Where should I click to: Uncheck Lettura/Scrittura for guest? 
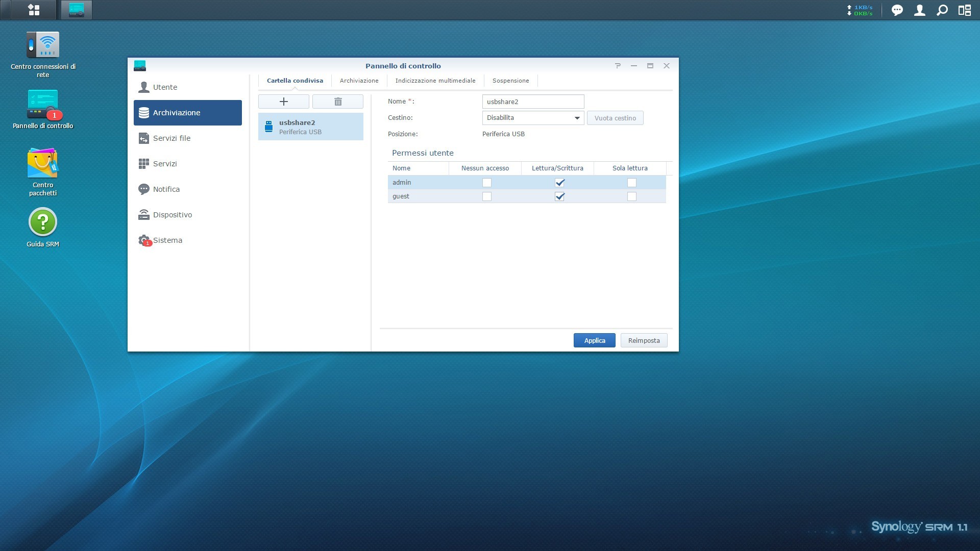559,196
